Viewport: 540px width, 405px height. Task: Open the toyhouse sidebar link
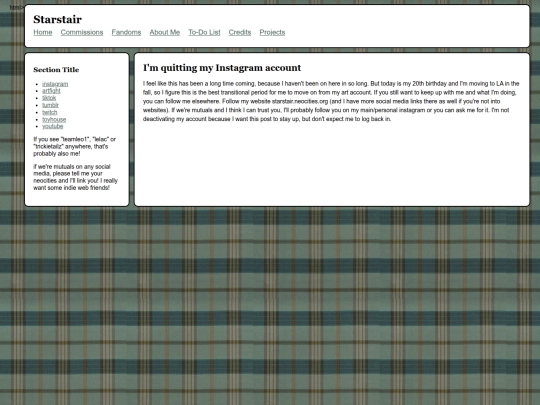[54, 120]
